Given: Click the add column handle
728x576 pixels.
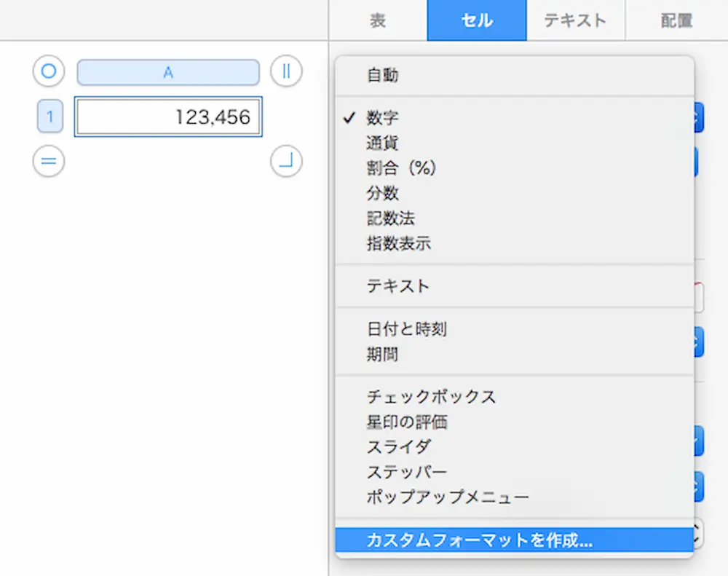Looking at the screenshot, I should point(286,71).
